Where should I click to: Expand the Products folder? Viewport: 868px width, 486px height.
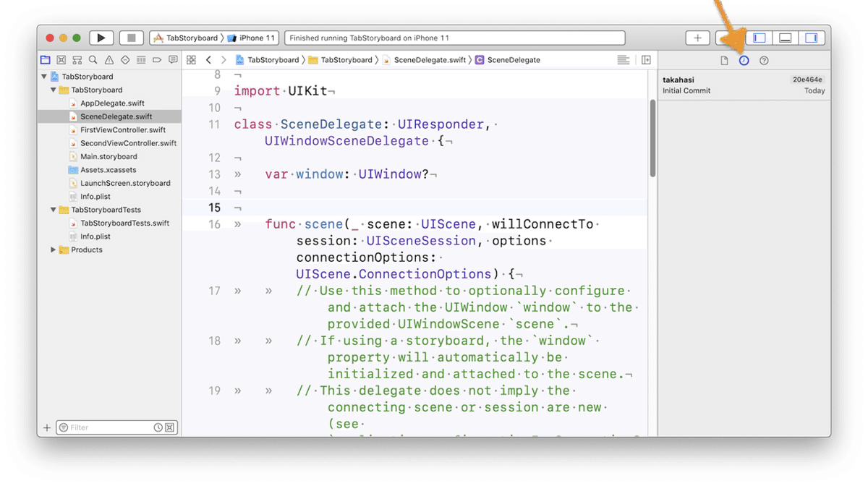click(x=54, y=250)
